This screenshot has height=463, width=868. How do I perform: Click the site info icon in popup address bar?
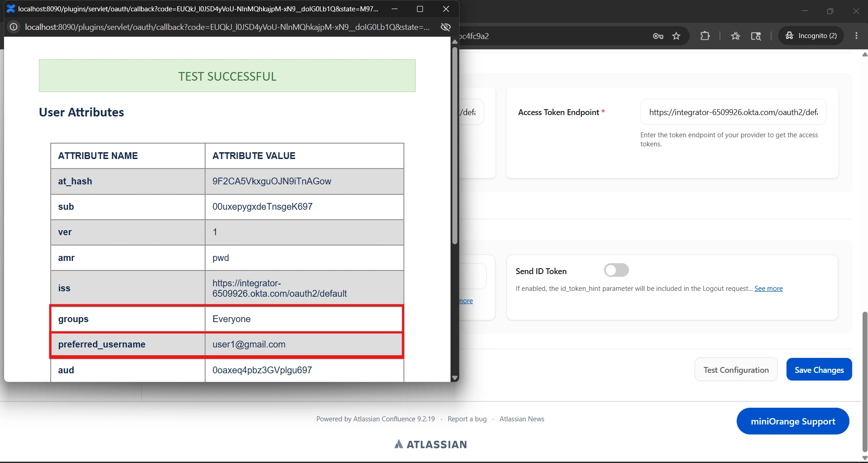[x=14, y=27]
